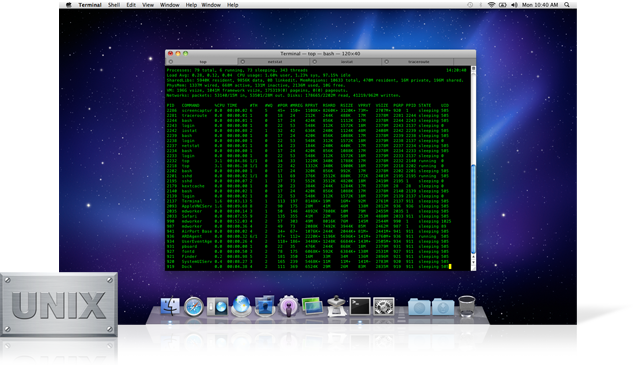This screenshot has height=365, width=633.
Task: Switch to the netstat tab
Action: coord(275,62)
